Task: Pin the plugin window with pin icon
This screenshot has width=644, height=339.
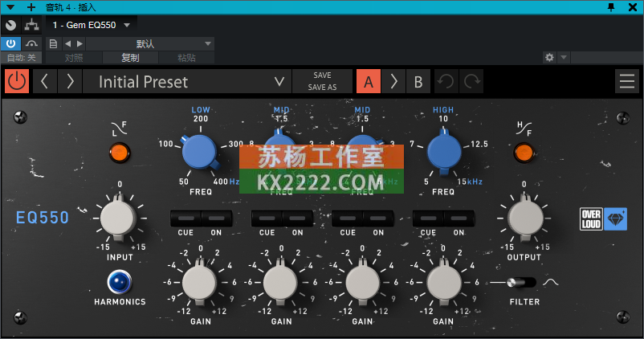Action: point(611,7)
